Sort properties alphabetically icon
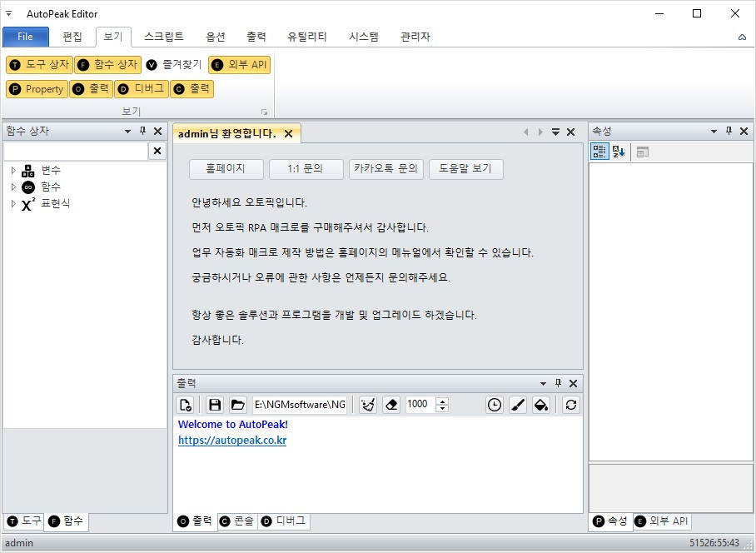Image resolution: width=756 pixels, height=553 pixels. [619, 152]
